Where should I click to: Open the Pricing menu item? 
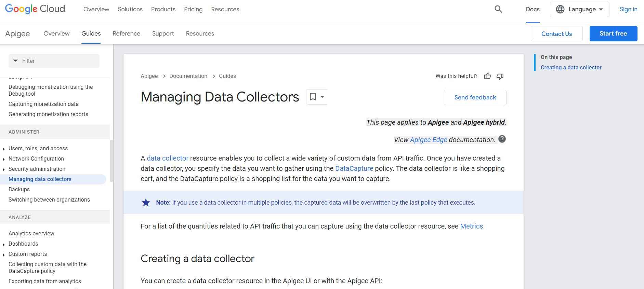(193, 9)
